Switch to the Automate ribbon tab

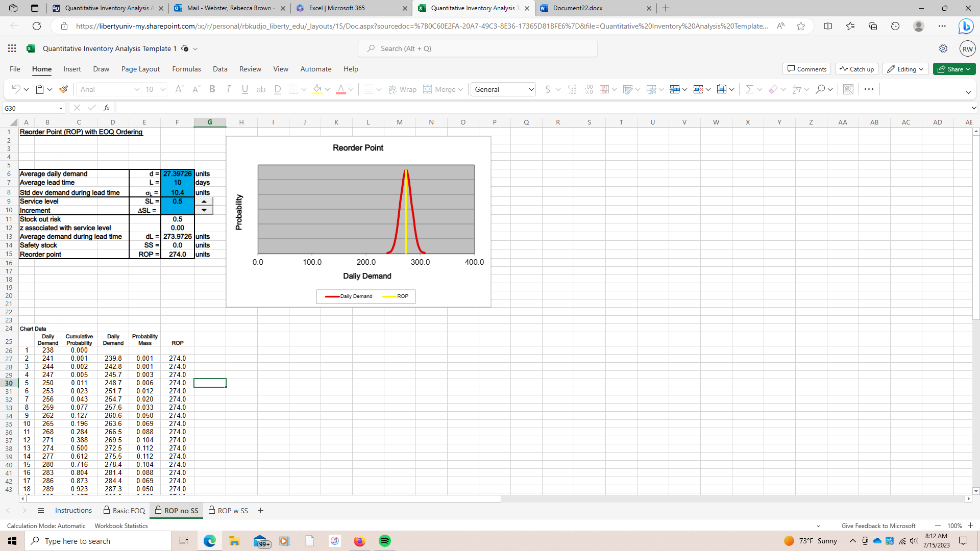(316, 69)
